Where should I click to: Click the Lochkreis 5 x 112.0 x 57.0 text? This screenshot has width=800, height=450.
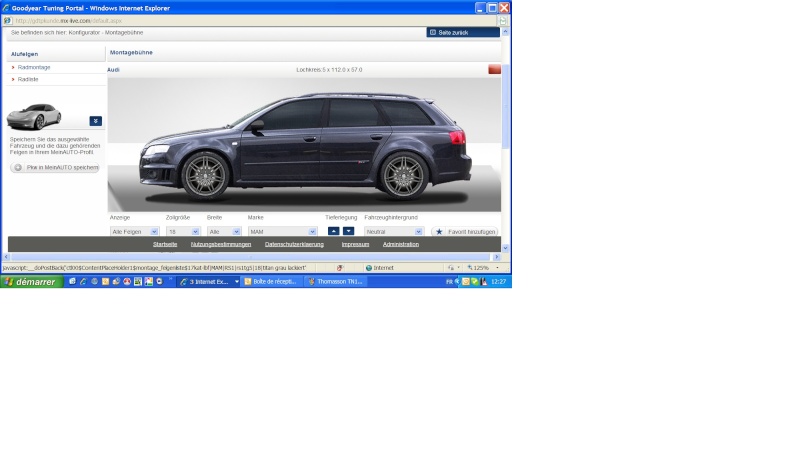[x=329, y=70]
